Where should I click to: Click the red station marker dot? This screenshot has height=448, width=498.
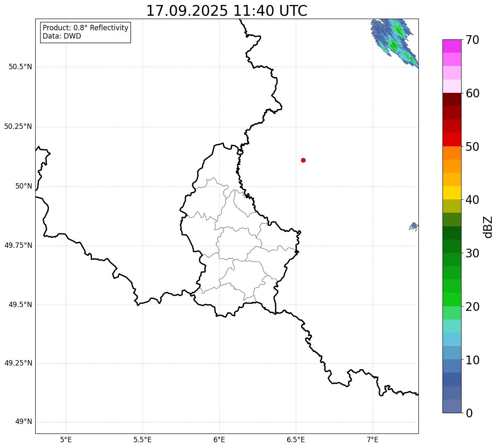pos(303,160)
